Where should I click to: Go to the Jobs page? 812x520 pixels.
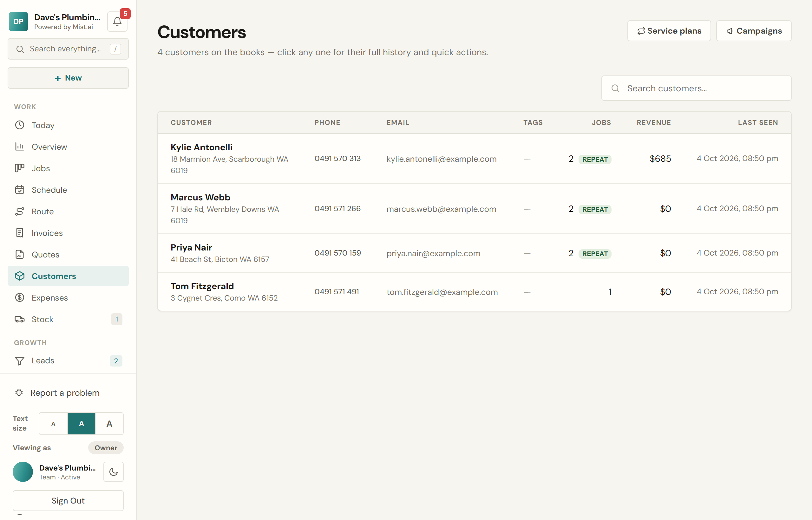click(x=68, y=168)
